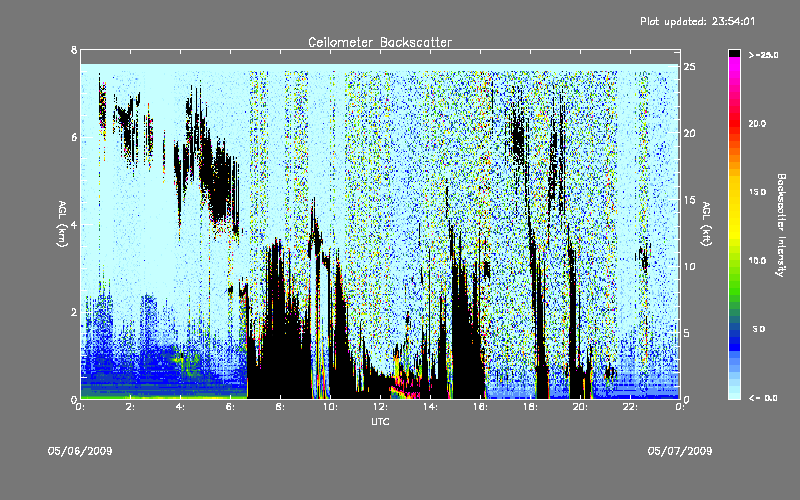Image resolution: width=800 pixels, height=500 pixels.
Task: Click the start date '05/06/2009'
Action: [x=80, y=451]
